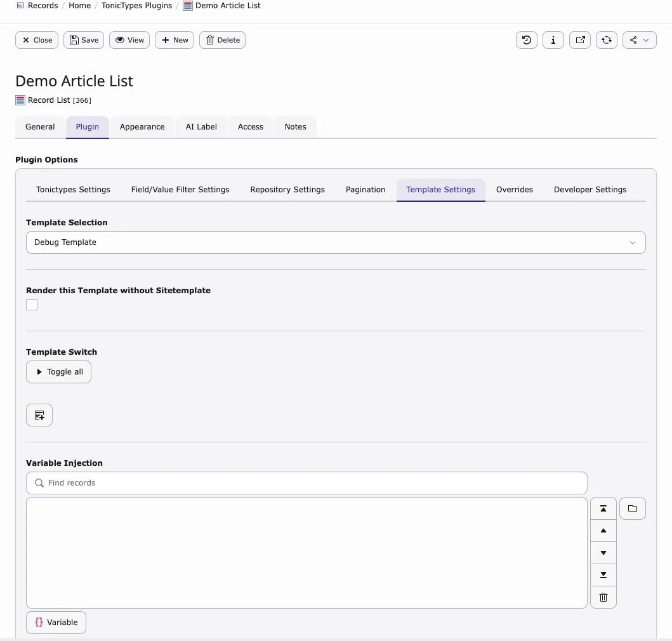This screenshot has height=641, width=672.
Task: Click the refresh/reload icon button
Action: click(x=607, y=40)
